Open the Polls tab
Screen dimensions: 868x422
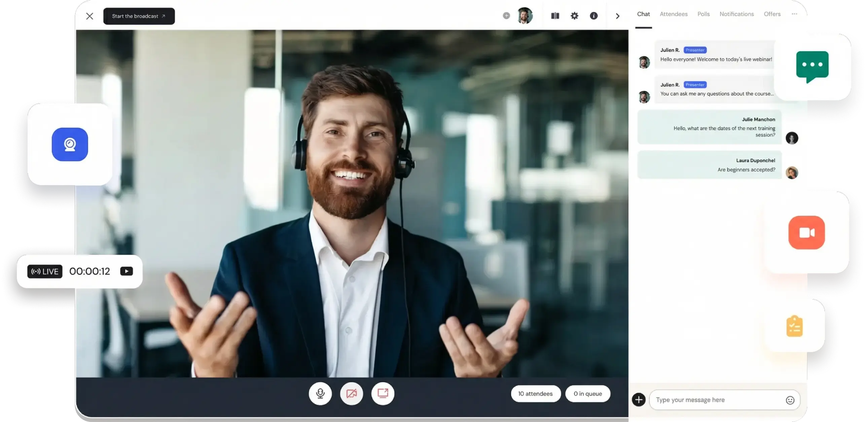tap(703, 14)
